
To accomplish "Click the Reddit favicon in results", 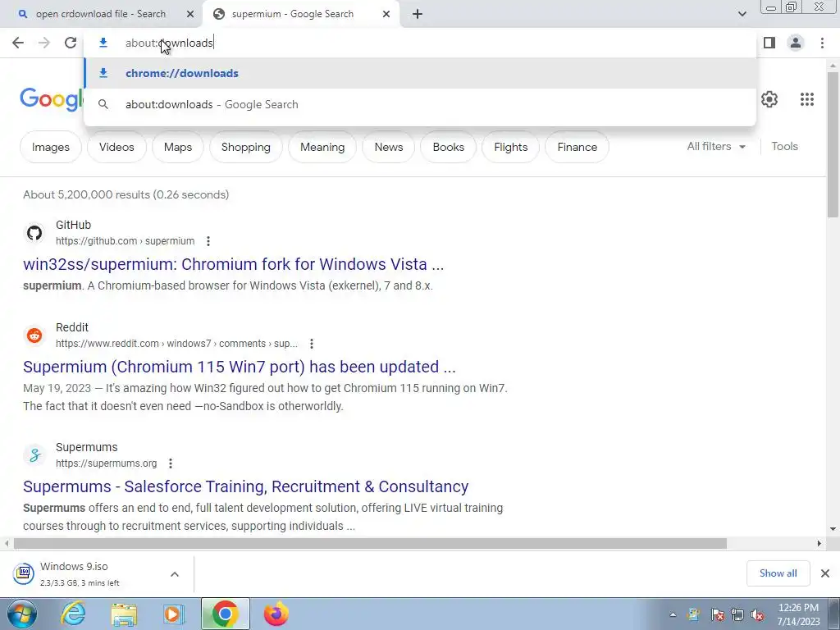I will 34,336.
